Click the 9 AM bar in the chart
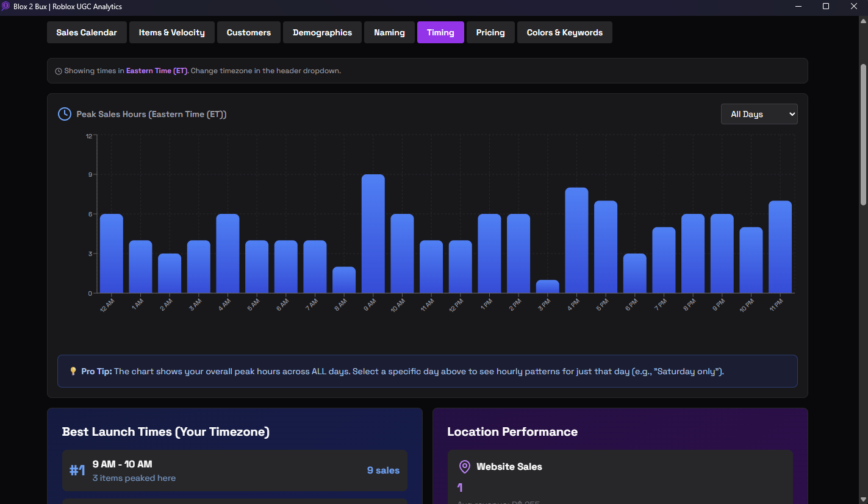868x504 pixels. 373,234
